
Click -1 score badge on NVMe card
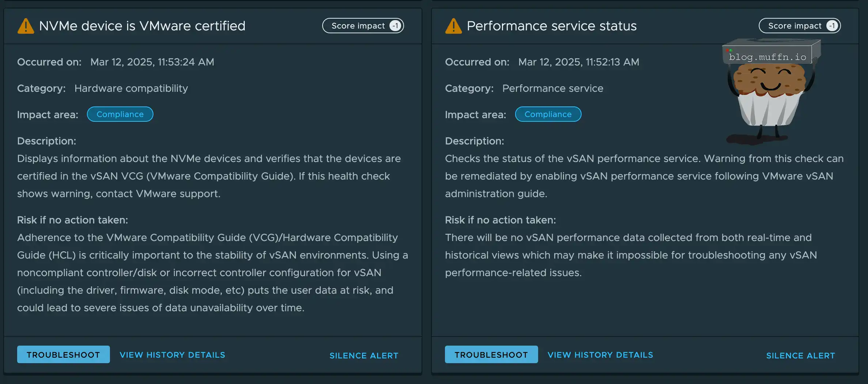pos(395,26)
